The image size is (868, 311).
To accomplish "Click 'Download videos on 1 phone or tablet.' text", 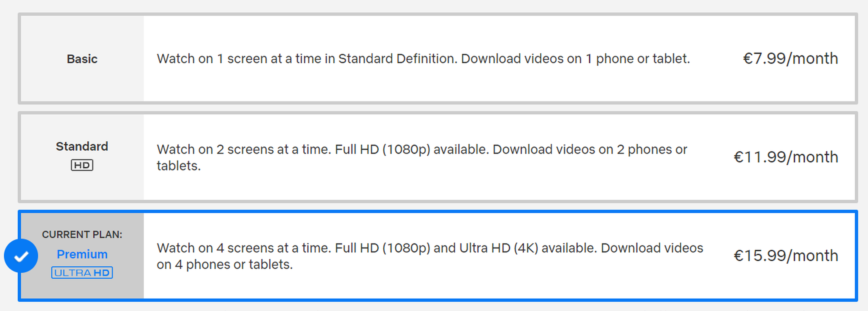I will [575, 59].
